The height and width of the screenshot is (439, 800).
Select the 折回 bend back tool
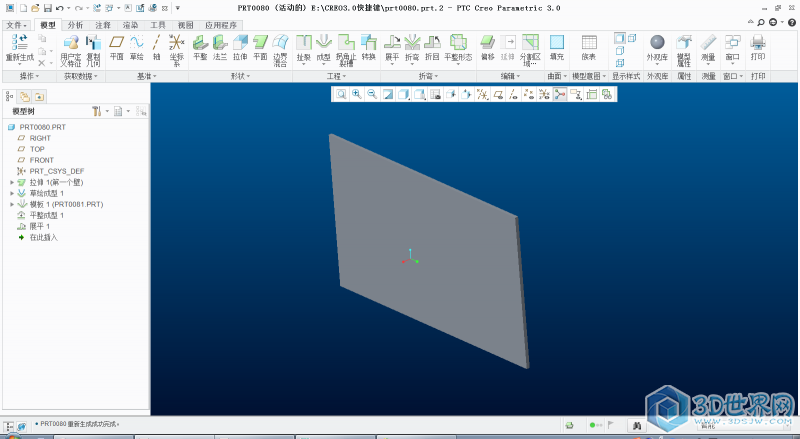(x=432, y=47)
